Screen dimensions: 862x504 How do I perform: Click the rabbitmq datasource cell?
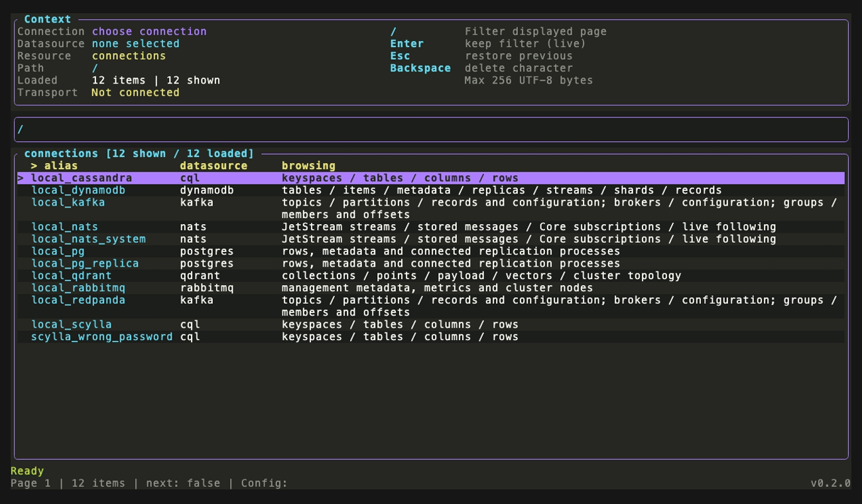pos(207,288)
